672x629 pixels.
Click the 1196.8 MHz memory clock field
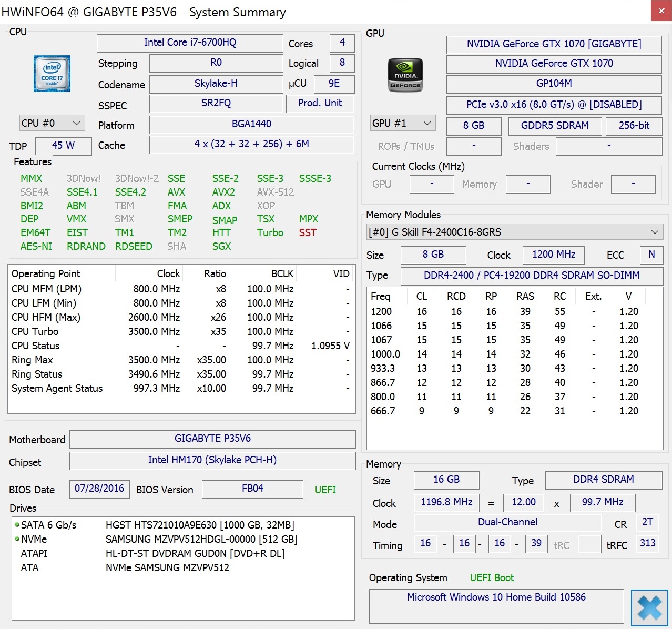pos(446,503)
